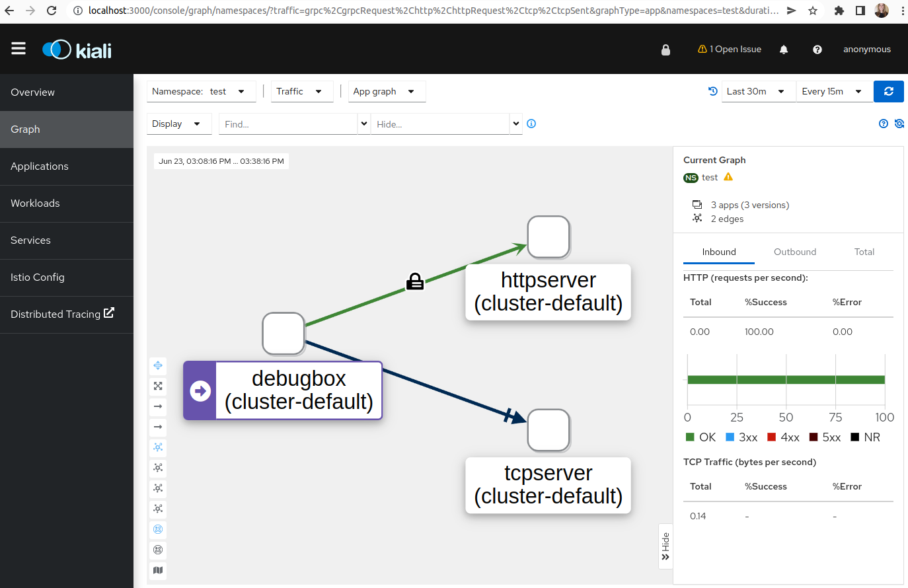Open the hamburger navigation menu
The height and width of the screenshot is (588, 908).
(x=19, y=49)
